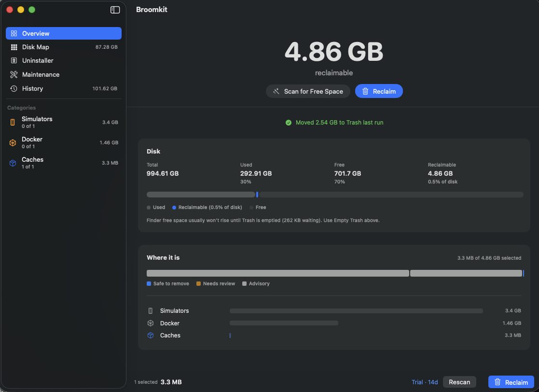Screen dimensions: 539x392
Task: Click Moved 2.54 GB to Trash message
Action: pos(339,123)
